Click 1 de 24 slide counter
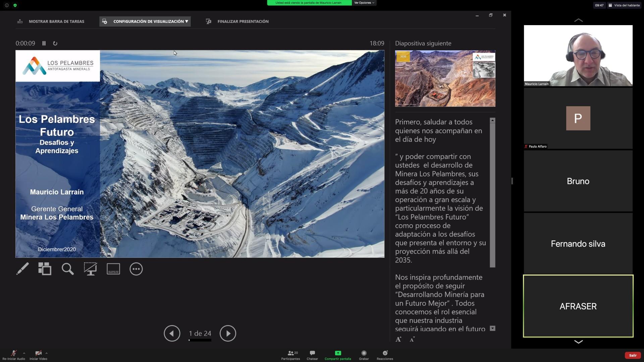 (x=200, y=334)
